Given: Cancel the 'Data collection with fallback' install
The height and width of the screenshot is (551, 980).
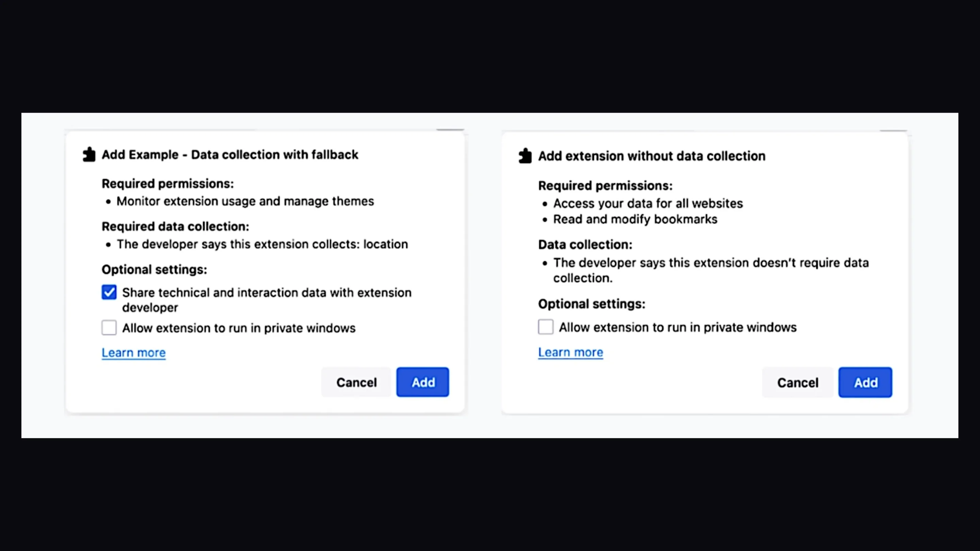Looking at the screenshot, I should click(x=356, y=382).
